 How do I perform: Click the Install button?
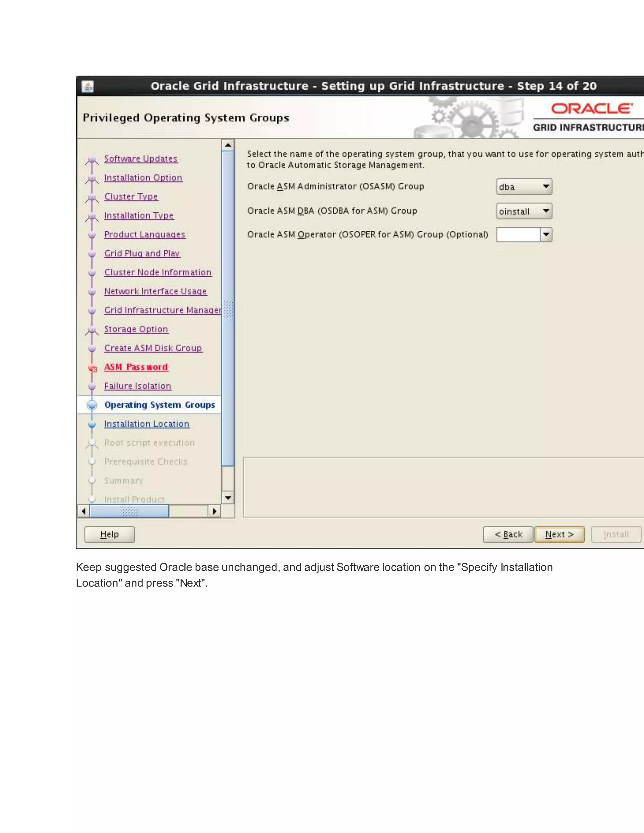[x=616, y=534]
